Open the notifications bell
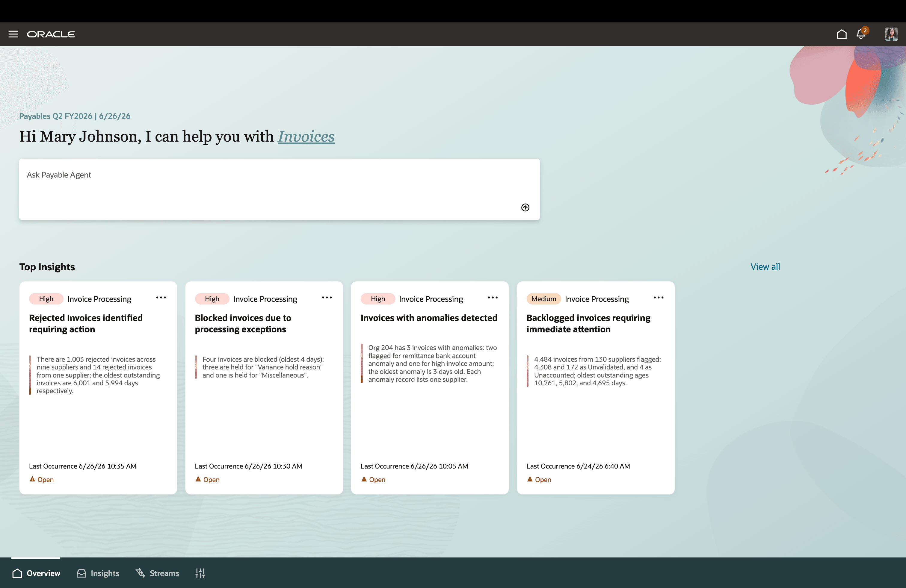906x588 pixels. click(861, 34)
